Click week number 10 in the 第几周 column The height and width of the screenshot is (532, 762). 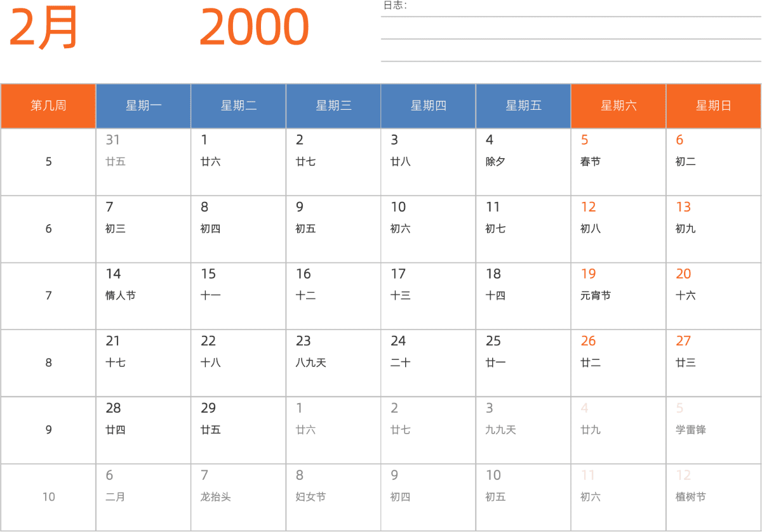coord(49,497)
